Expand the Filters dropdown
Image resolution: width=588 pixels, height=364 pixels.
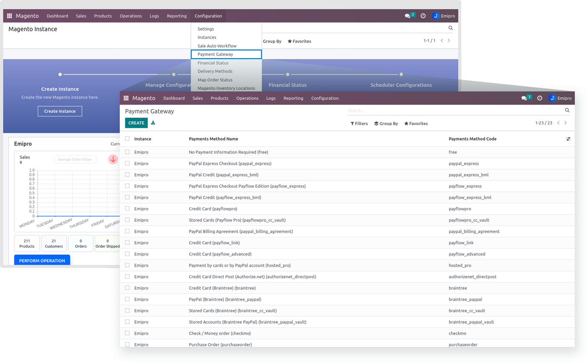[x=359, y=124]
